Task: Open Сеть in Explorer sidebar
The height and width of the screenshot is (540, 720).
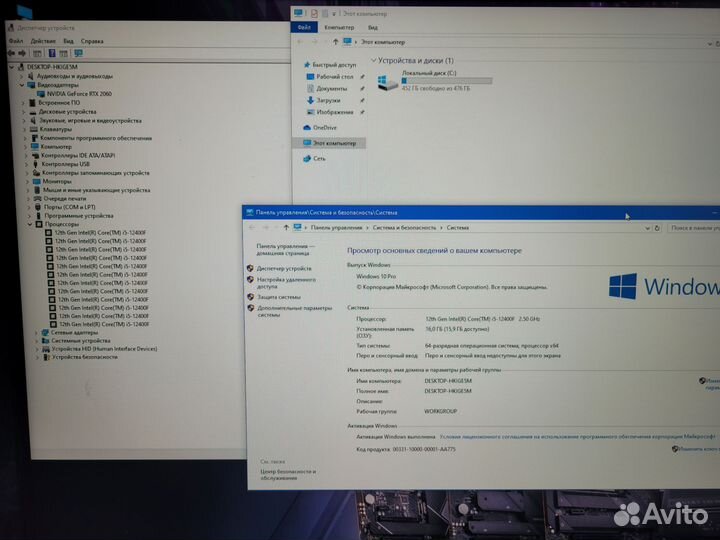Action: pyautogui.click(x=320, y=158)
